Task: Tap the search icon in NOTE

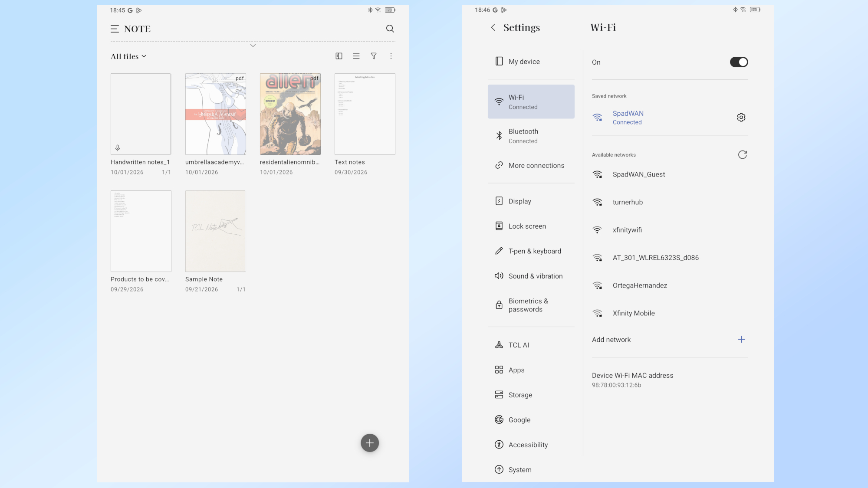Action: tap(390, 29)
